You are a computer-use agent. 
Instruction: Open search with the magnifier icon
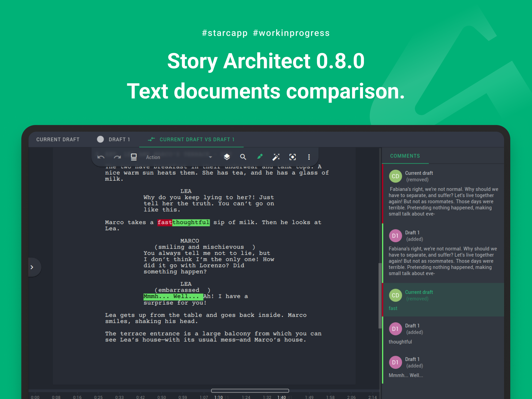(243, 157)
